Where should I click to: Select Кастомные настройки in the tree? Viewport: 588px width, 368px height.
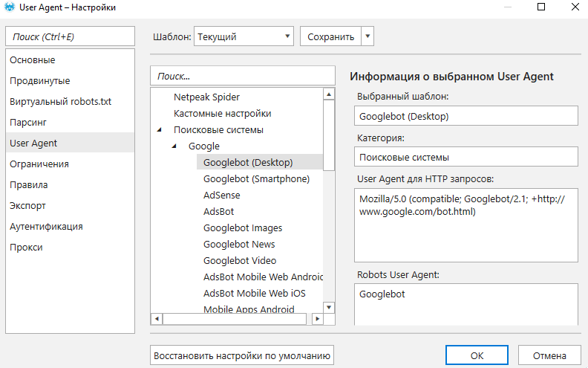pyautogui.click(x=223, y=114)
